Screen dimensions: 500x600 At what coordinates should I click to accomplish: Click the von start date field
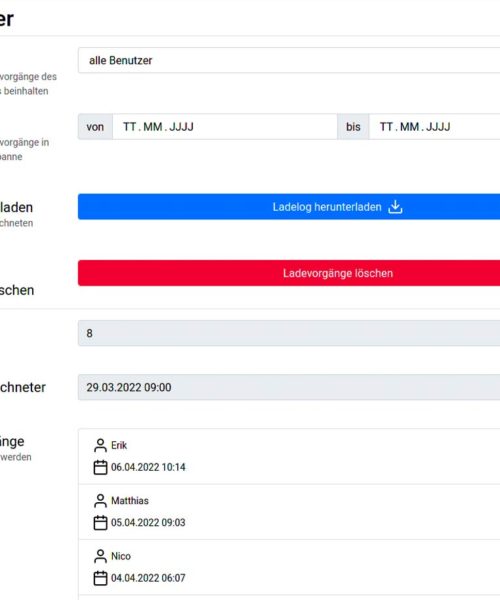coord(225,127)
